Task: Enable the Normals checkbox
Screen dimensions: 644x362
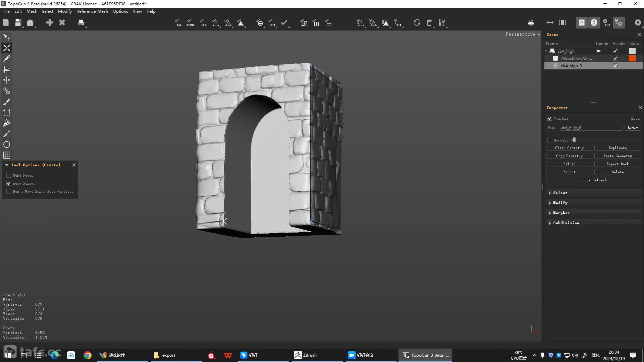Action: coord(550,140)
